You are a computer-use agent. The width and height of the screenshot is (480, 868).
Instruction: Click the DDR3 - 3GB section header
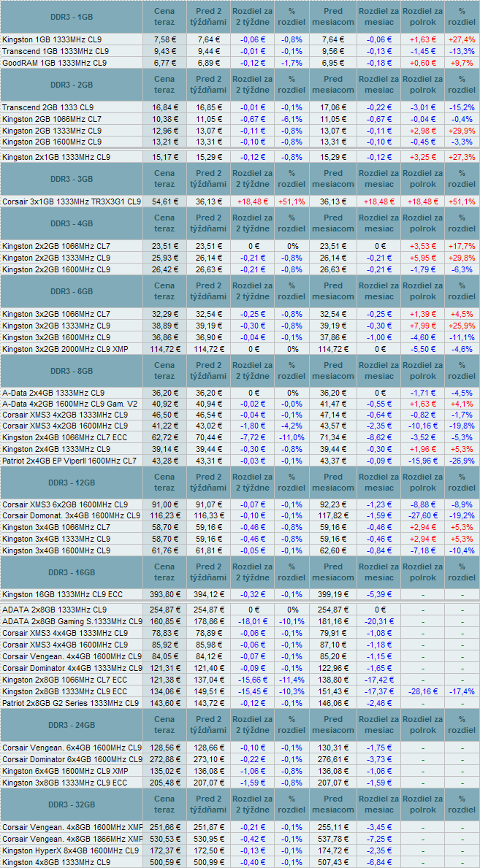70,179
